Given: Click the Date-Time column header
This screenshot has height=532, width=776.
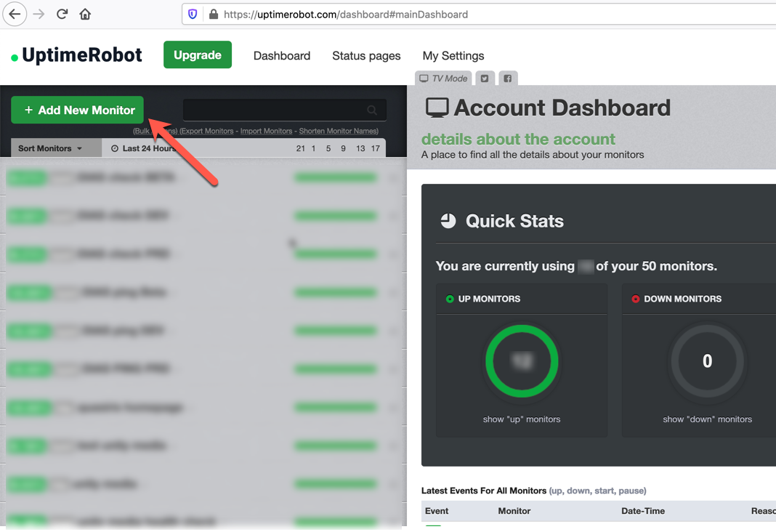Looking at the screenshot, I should click(x=643, y=511).
